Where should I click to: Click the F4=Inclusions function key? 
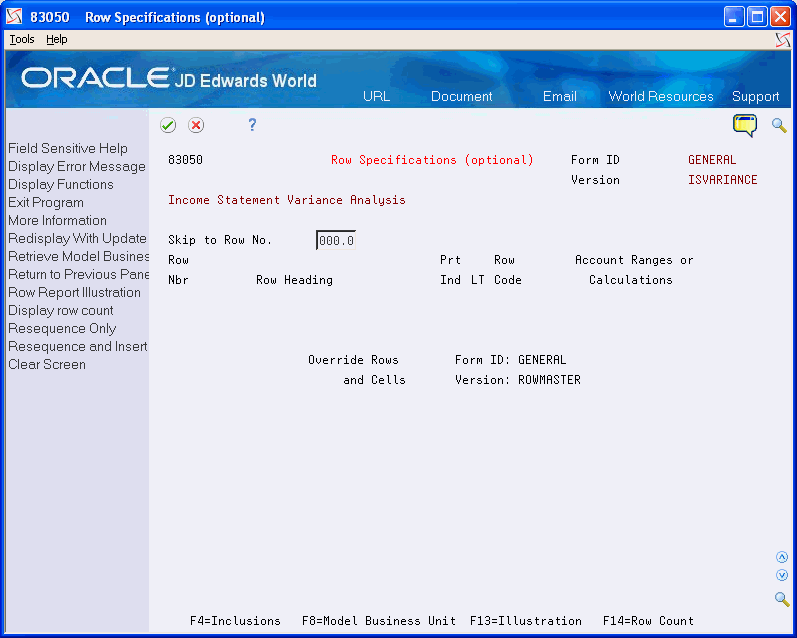point(235,621)
